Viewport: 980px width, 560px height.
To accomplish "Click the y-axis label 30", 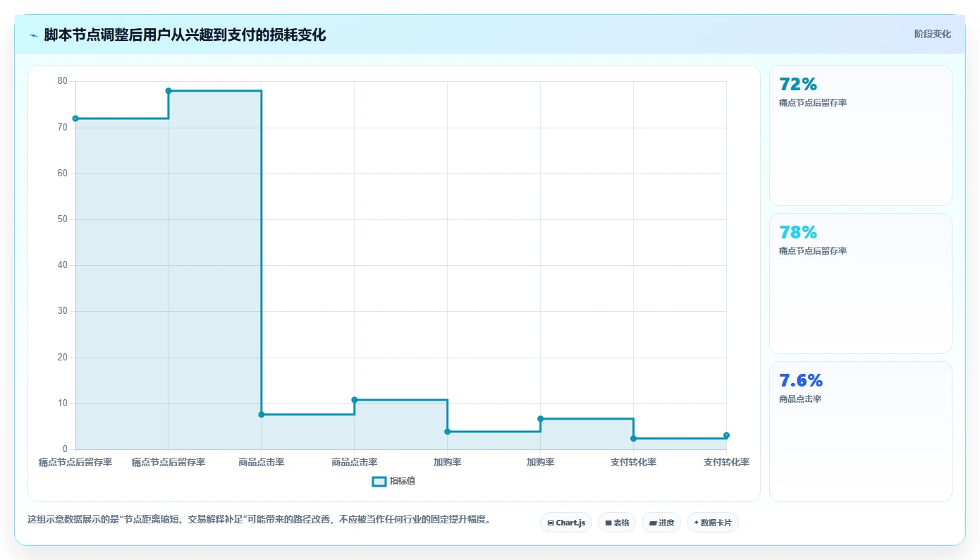I will pos(62,311).
